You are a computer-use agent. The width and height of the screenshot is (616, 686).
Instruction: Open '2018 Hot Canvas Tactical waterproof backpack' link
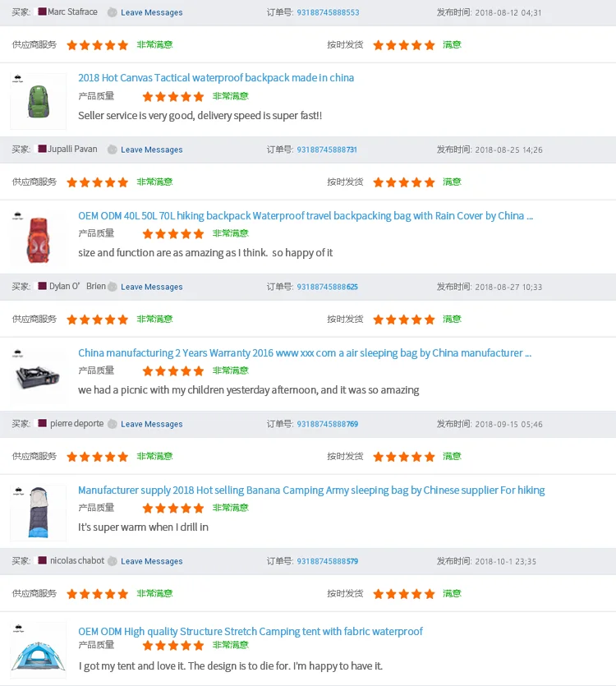(x=216, y=78)
